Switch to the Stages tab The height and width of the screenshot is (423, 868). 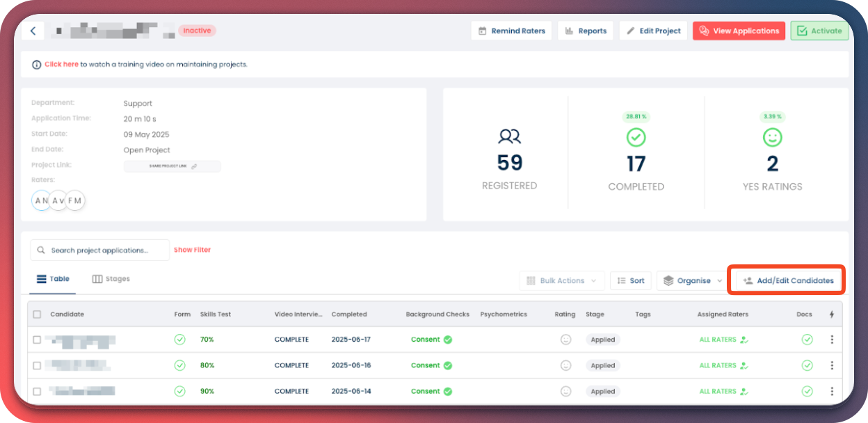click(x=111, y=279)
